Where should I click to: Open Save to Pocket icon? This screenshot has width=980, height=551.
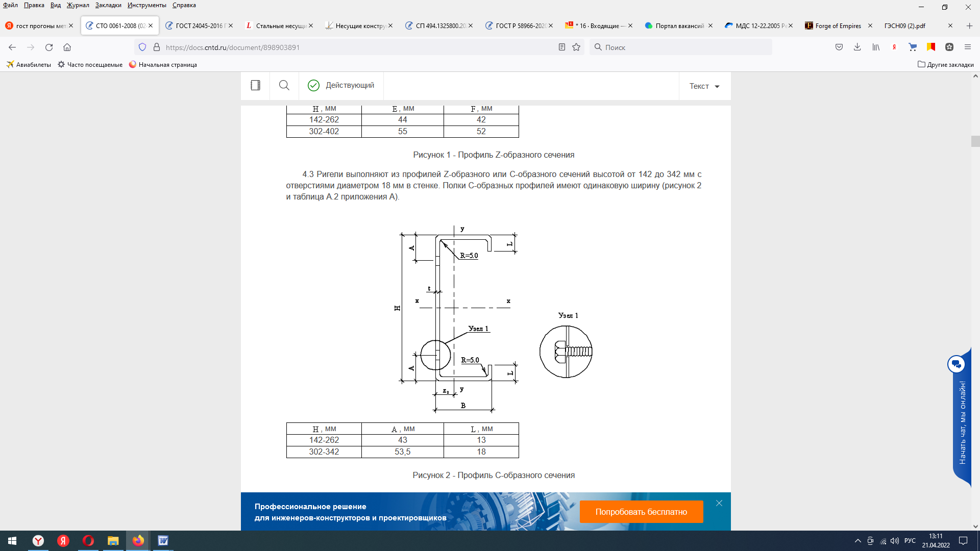click(x=839, y=47)
